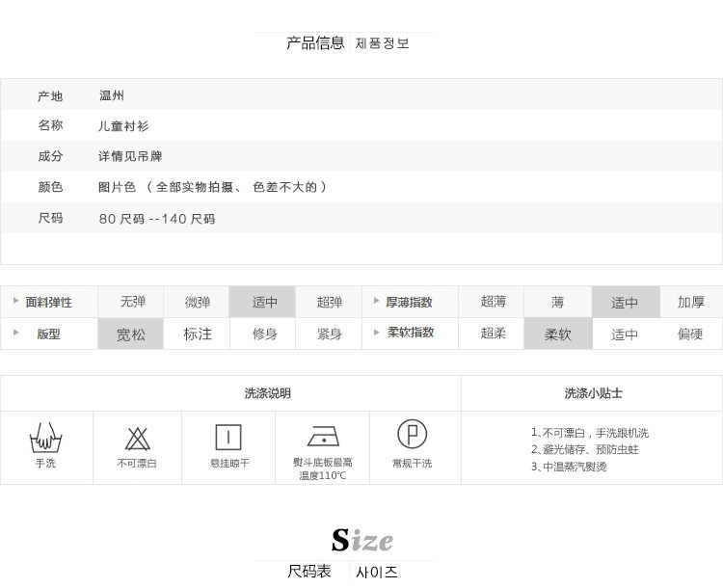Viewport: 723px width, 588px height.
Task: Click the 产品信息 heading
Action: (315, 42)
